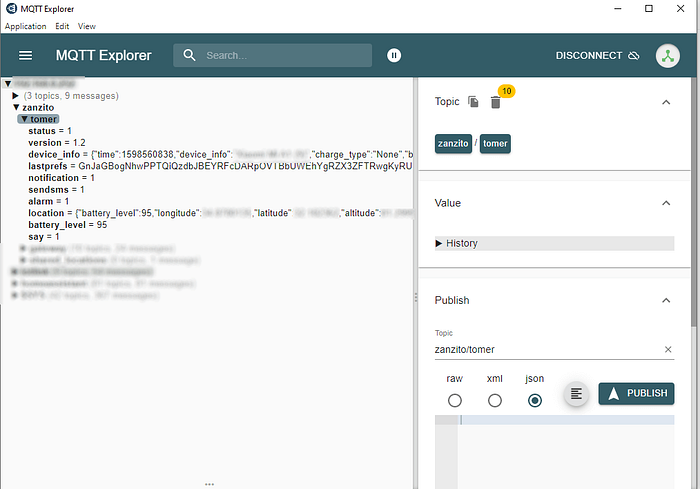Open the Application menu
The width and height of the screenshot is (700, 489).
(x=25, y=26)
